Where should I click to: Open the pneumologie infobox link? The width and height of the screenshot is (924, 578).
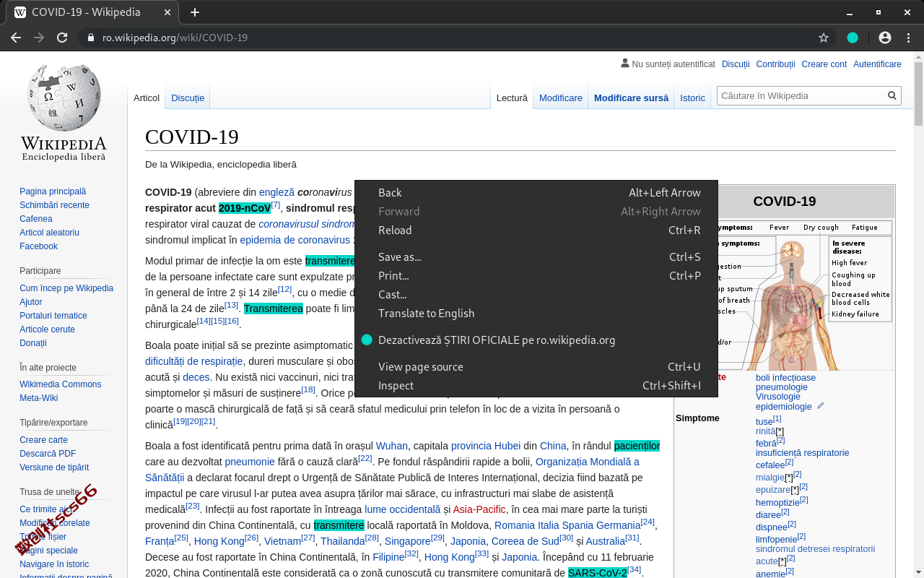pos(782,387)
